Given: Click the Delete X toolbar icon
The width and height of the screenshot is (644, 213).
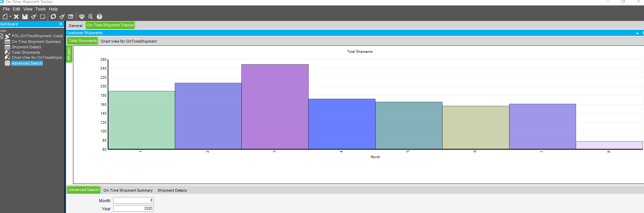Looking at the screenshot, I should [16, 17].
